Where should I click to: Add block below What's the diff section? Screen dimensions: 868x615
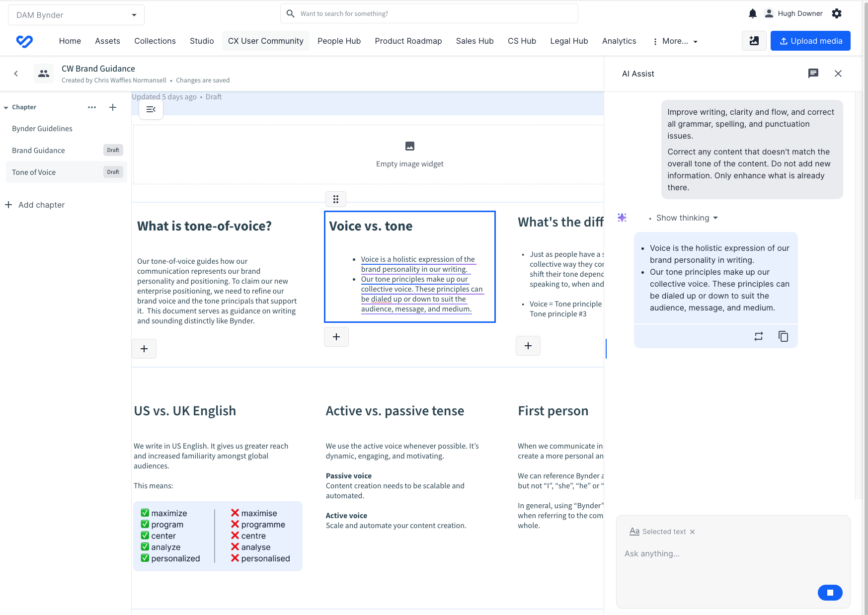point(528,346)
